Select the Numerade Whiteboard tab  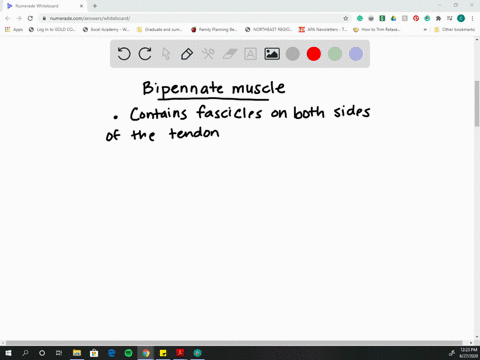[45, 6]
